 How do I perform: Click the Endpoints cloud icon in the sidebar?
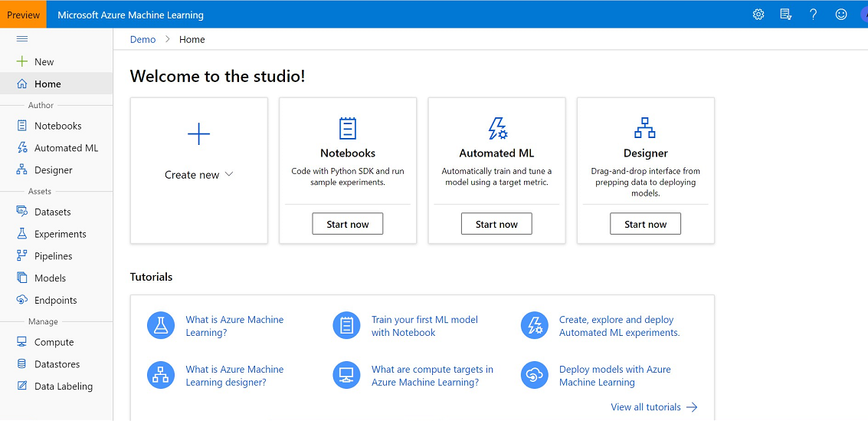(x=21, y=301)
